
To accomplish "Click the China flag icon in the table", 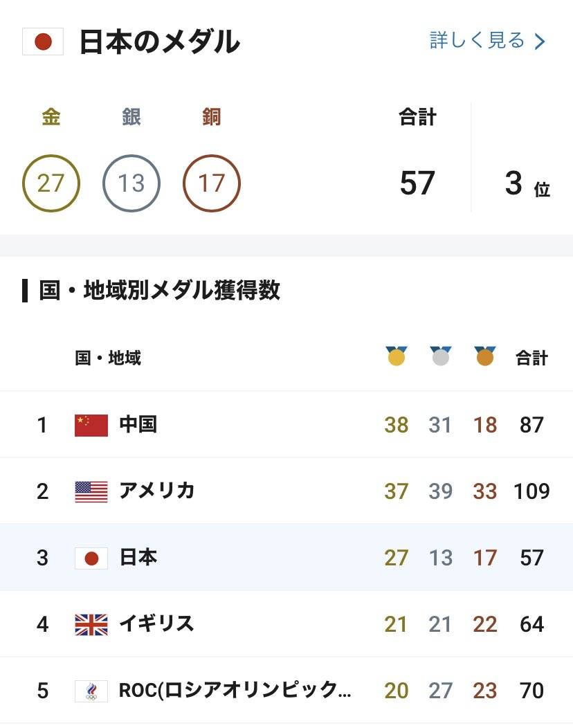I will point(91,425).
